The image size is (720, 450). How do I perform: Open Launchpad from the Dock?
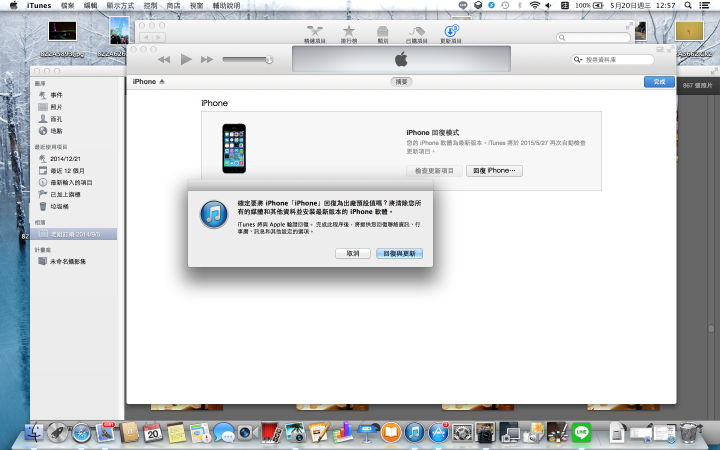[x=57, y=433]
